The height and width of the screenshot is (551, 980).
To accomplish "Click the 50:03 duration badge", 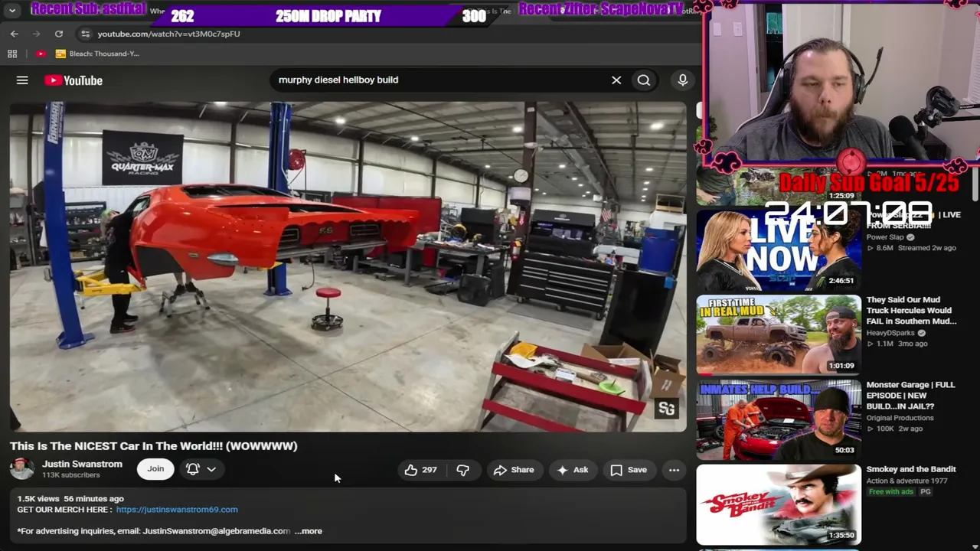I will [844, 450].
